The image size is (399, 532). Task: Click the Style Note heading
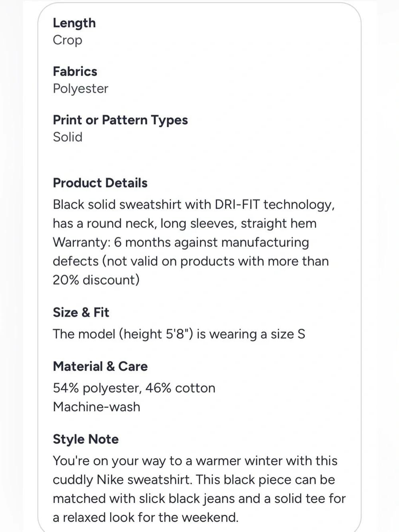(x=86, y=439)
